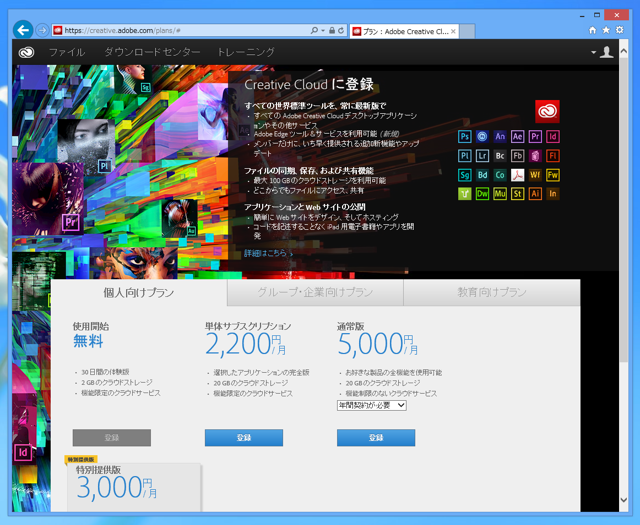Click the user profile silhouette icon
The height and width of the screenshot is (525, 640).
[607, 52]
